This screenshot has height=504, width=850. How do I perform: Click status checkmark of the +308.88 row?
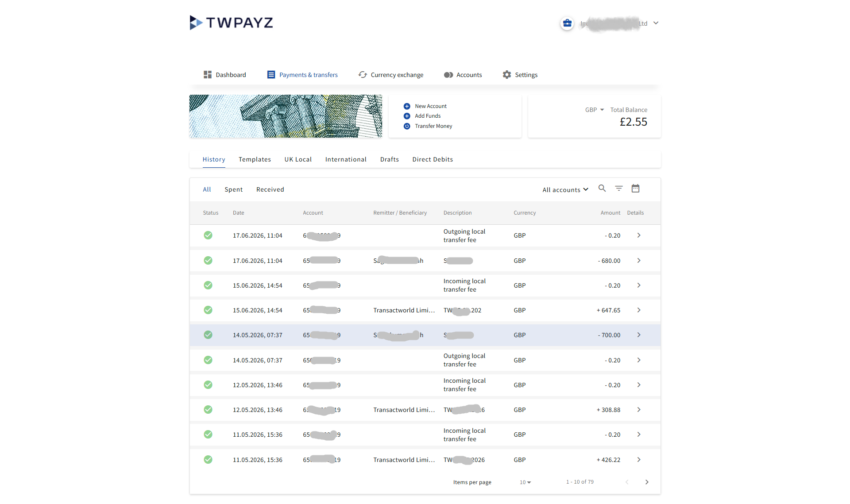pyautogui.click(x=208, y=410)
